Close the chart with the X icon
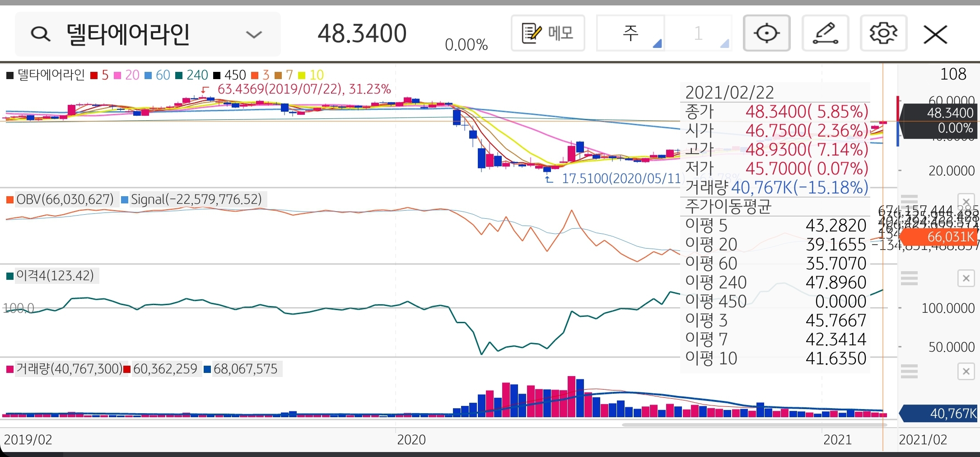 tap(935, 34)
